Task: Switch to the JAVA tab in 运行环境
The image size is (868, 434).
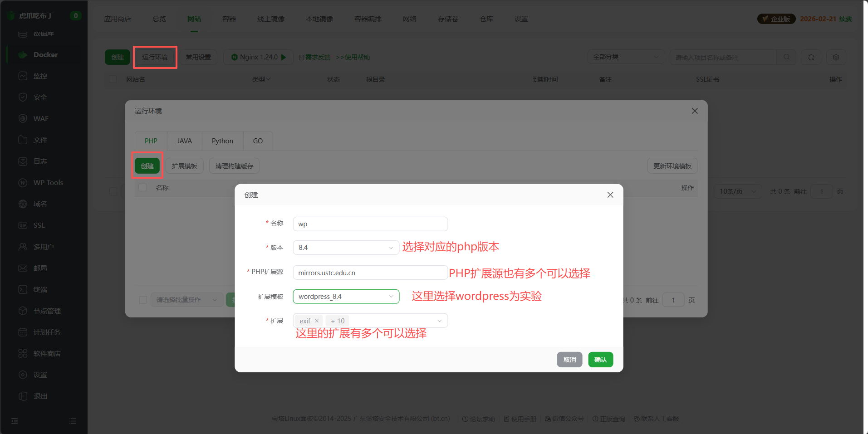Action: pyautogui.click(x=184, y=141)
